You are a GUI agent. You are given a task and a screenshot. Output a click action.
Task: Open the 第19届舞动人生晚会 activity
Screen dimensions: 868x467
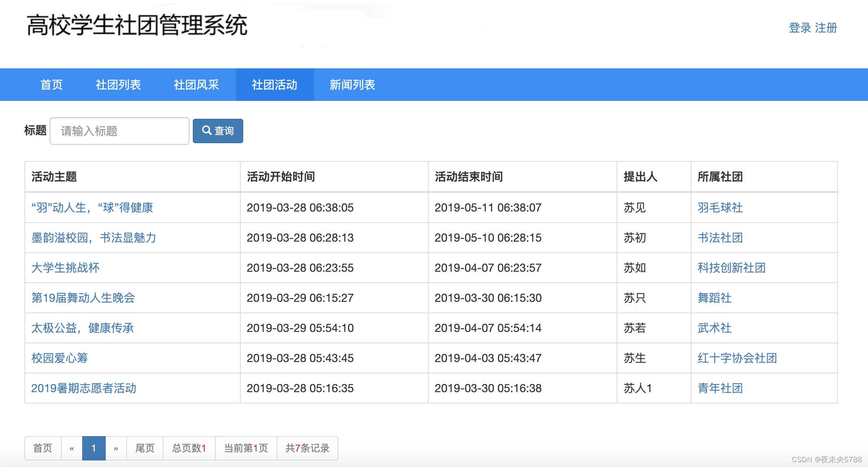click(83, 298)
